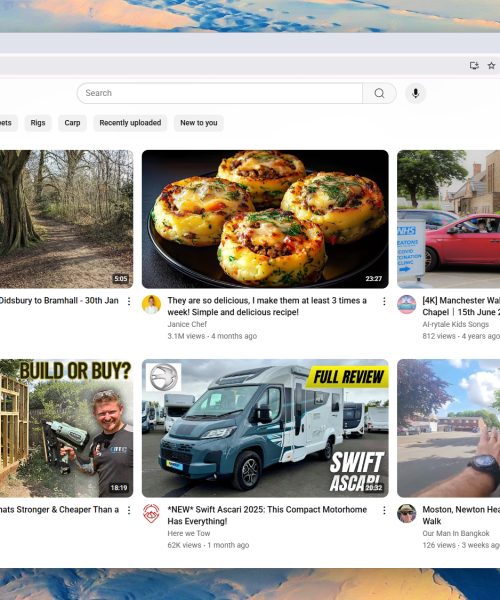
Task: Click the search magnifier button
Action: (x=379, y=93)
